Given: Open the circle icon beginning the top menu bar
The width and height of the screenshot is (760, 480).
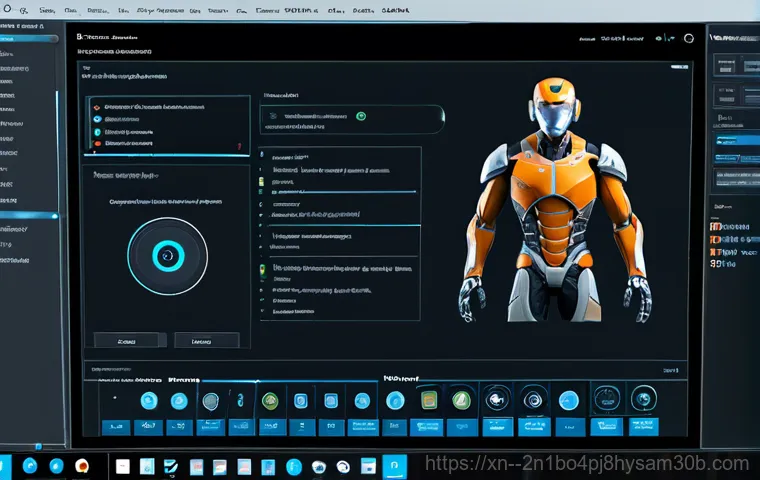Looking at the screenshot, I should pyautogui.click(x=7, y=9).
